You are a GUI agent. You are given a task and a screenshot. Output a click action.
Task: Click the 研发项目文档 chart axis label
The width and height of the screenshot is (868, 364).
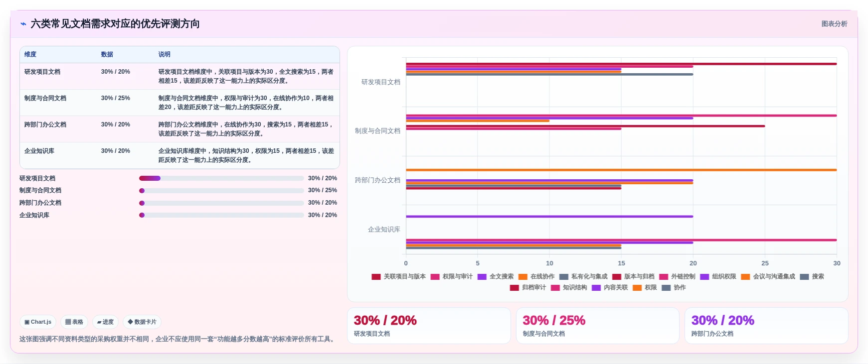coord(381,82)
